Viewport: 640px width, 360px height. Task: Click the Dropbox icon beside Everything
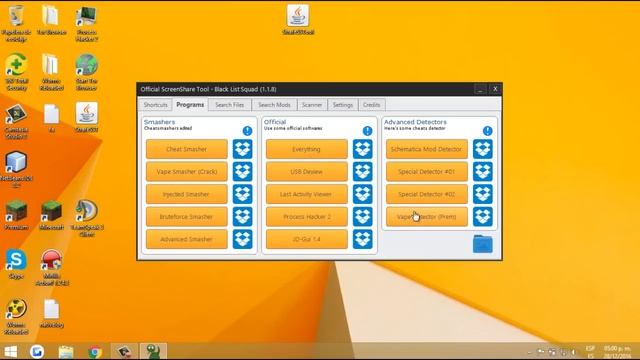tap(362, 149)
